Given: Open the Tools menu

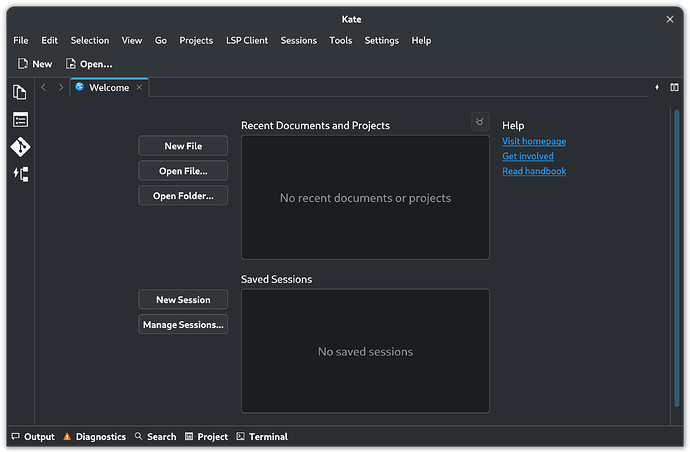Looking at the screenshot, I should pos(341,40).
